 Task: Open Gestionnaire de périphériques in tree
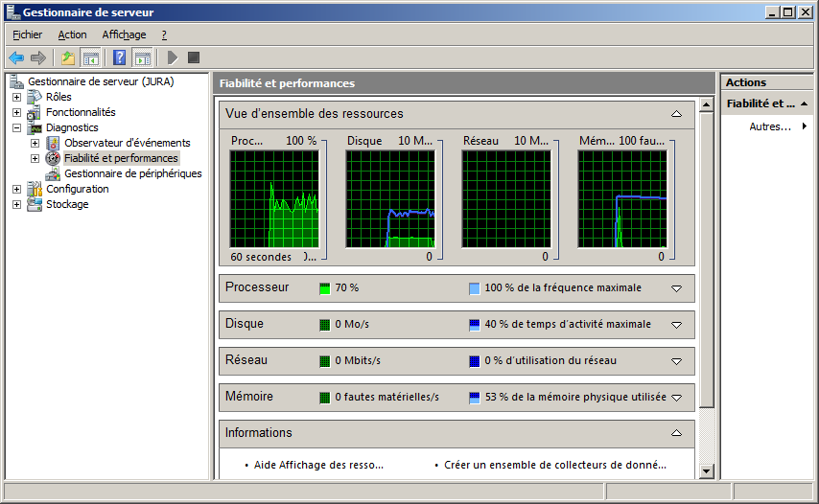pos(132,173)
